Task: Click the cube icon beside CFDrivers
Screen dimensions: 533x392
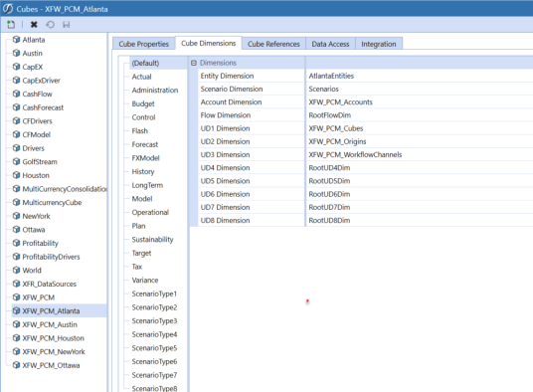Action: click(x=16, y=121)
